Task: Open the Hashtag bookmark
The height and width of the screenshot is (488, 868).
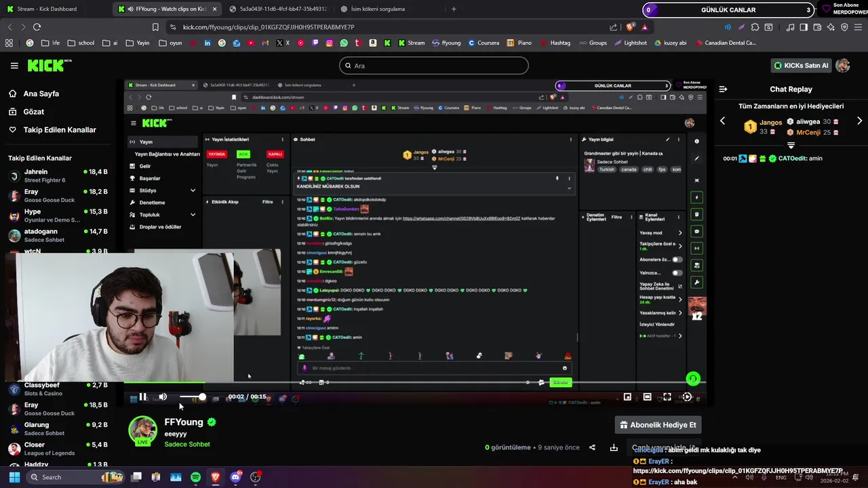Action: pos(555,43)
